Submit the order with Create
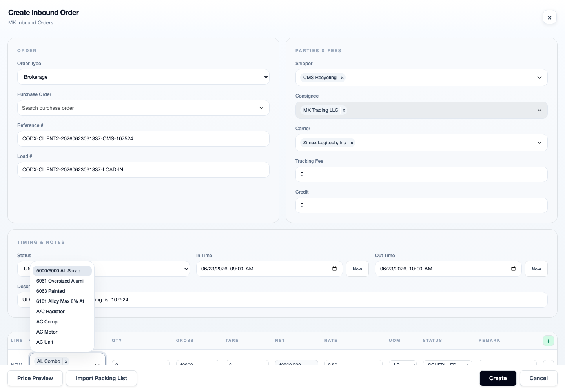Screen dimensions: 565x392 coord(498,378)
